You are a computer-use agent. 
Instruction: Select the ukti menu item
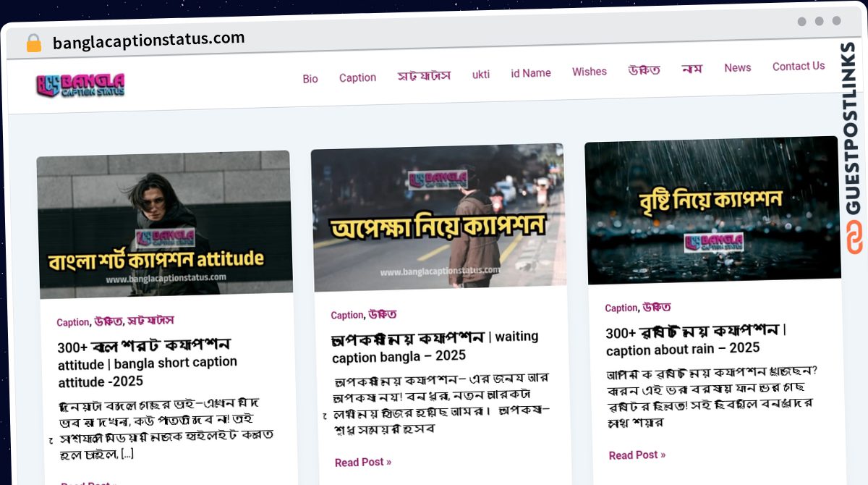click(481, 74)
